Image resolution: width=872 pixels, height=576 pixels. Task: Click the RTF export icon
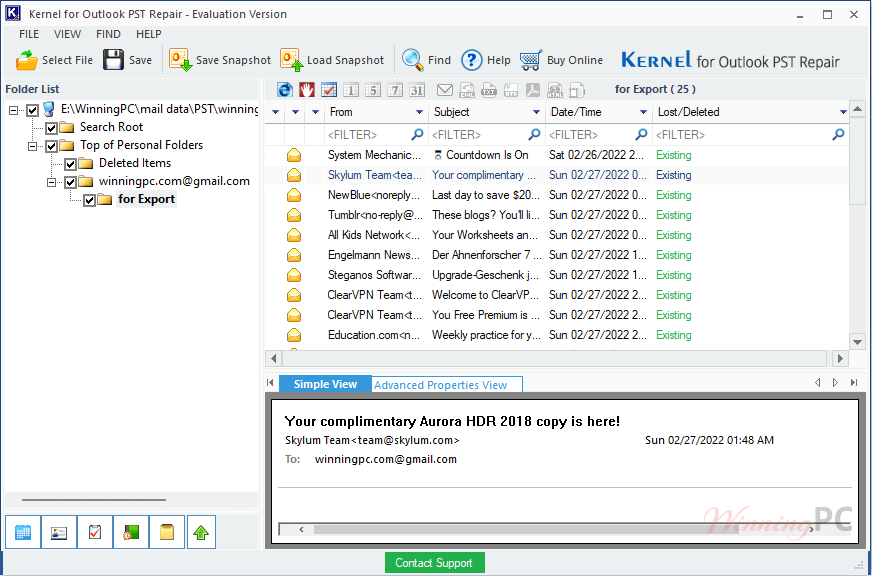pyautogui.click(x=511, y=90)
